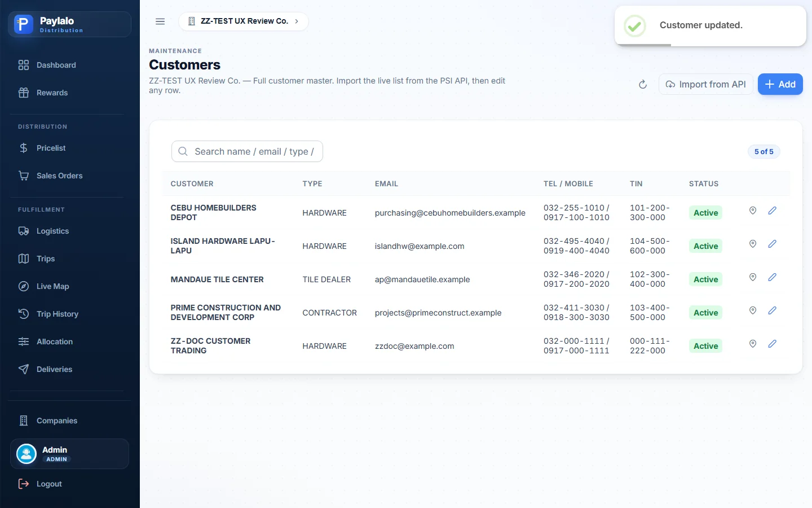Toggle the hamburger sidebar menu
The width and height of the screenshot is (812, 508).
click(x=160, y=21)
